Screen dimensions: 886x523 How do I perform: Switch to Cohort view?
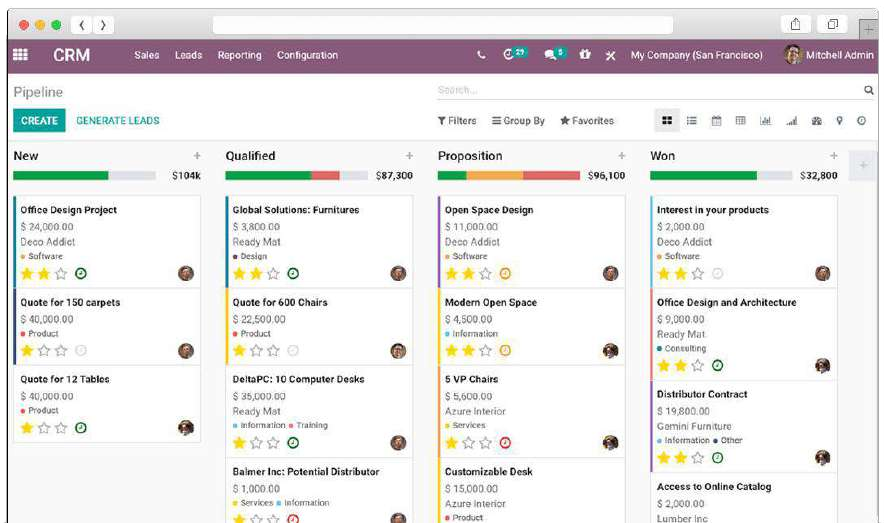click(x=792, y=121)
